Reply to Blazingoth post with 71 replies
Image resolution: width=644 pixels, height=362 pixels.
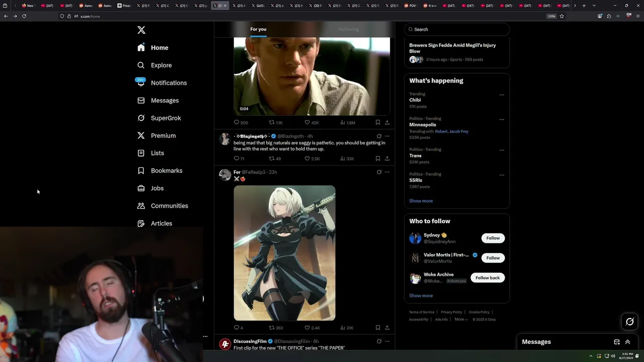click(239, 159)
